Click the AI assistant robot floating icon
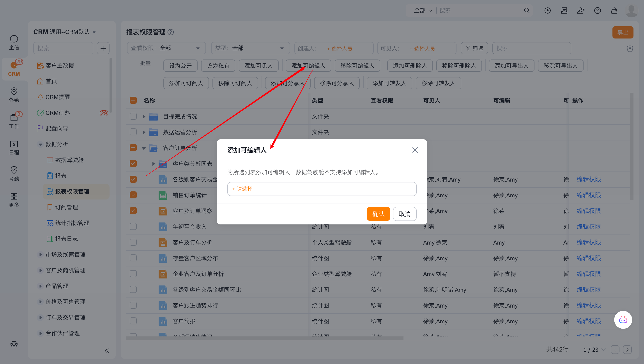 click(623, 320)
